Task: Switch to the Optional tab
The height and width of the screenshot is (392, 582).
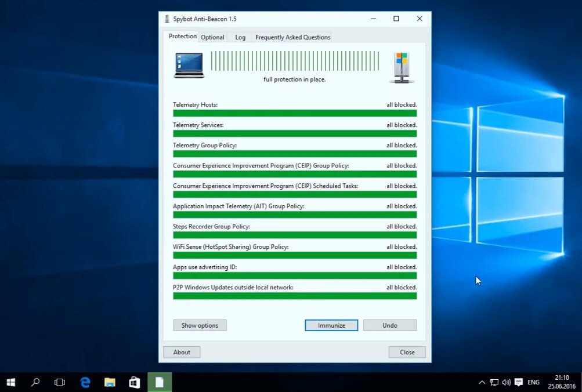Action: point(212,37)
